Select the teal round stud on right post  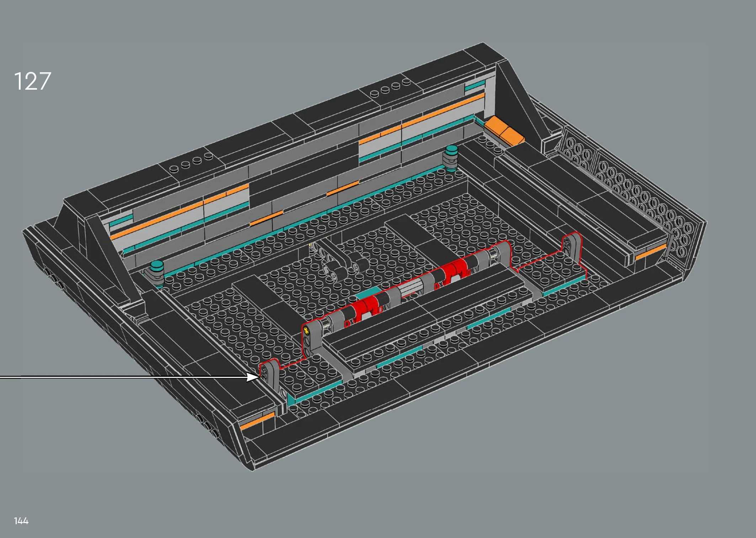click(x=452, y=149)
